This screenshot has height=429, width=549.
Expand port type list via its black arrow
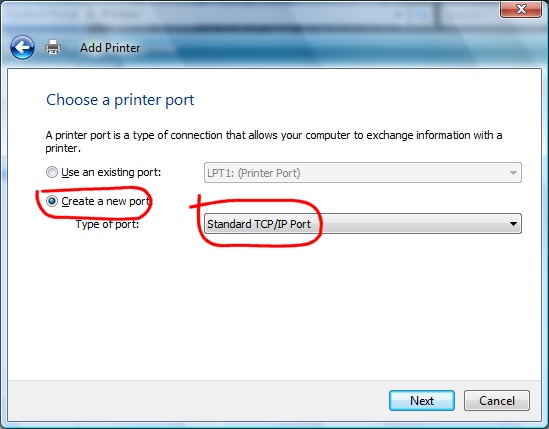(513, 224)
